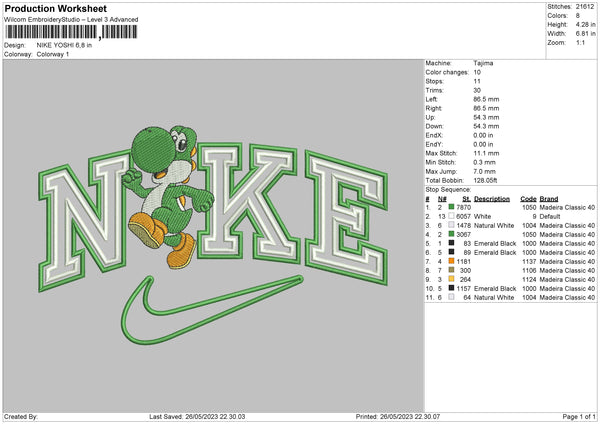This screenshot has width=600, height=424.
Task: Click the Left value 86.5 mm
Action: [x=486, y=99]
